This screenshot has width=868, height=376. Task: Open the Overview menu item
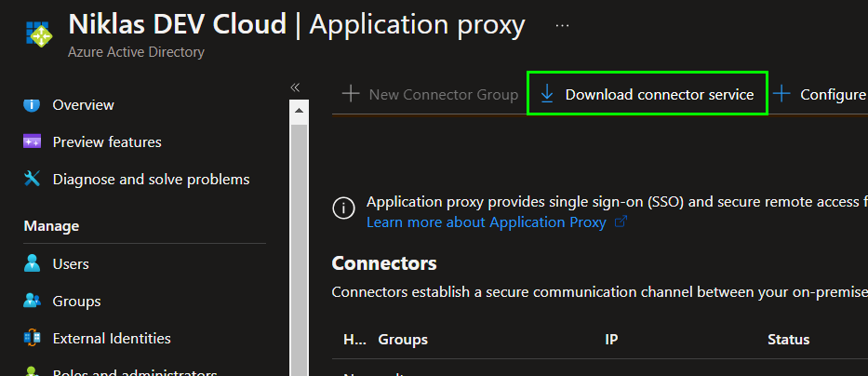pyautogui.click(x=83, y=105)
